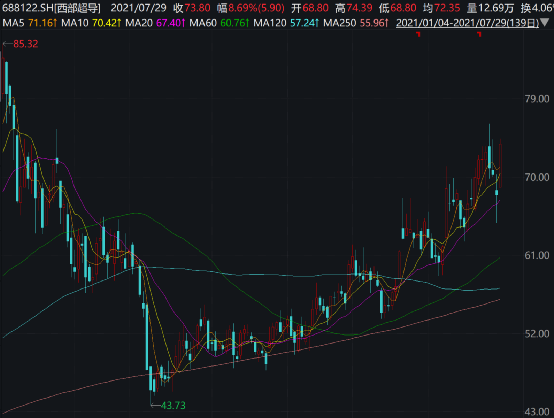
Task: Click the volume 12.69万 value
Action: pos(497,8)
